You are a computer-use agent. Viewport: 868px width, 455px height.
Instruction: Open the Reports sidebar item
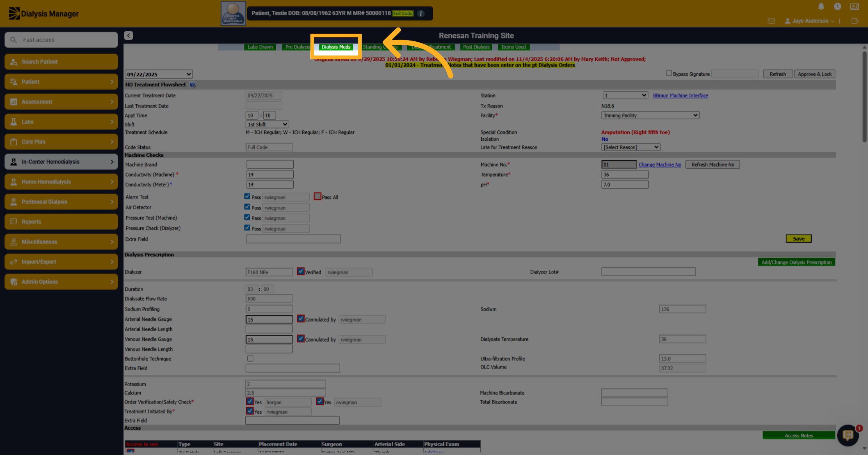coord(61,222)
